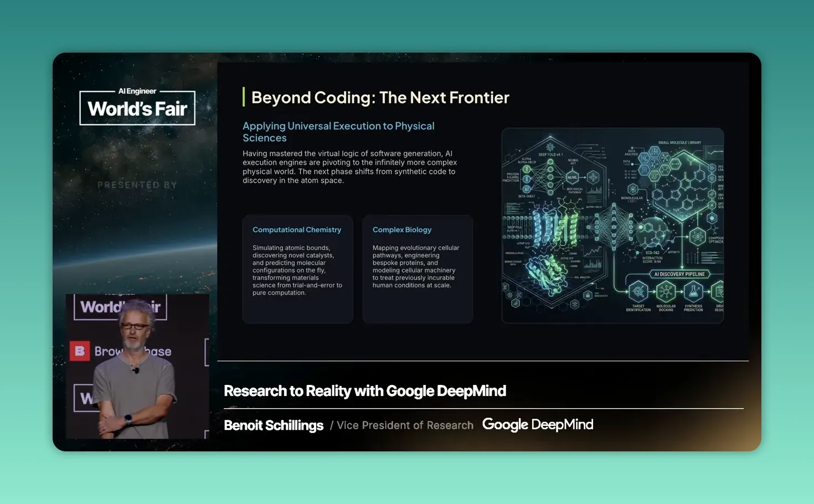Click the green Beta-Sheet circle icon
Viewport: 814px width, 504px height.
click(527, 189)
